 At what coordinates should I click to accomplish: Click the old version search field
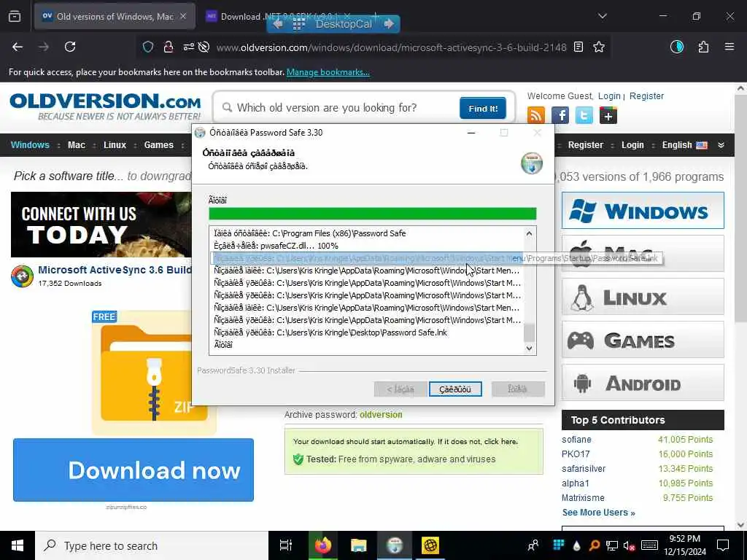pyautogui.click(x=338, y=108)
